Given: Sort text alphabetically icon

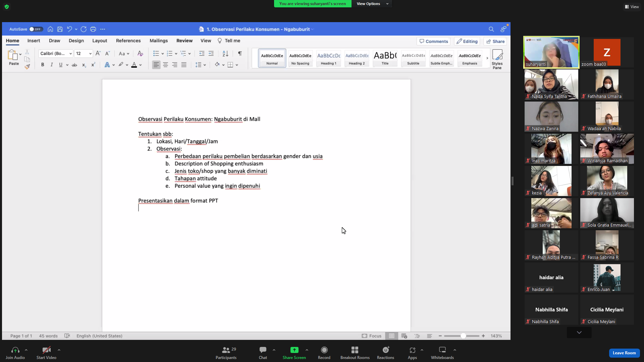Looking at the screenshot, I should [x=225, y=53].
